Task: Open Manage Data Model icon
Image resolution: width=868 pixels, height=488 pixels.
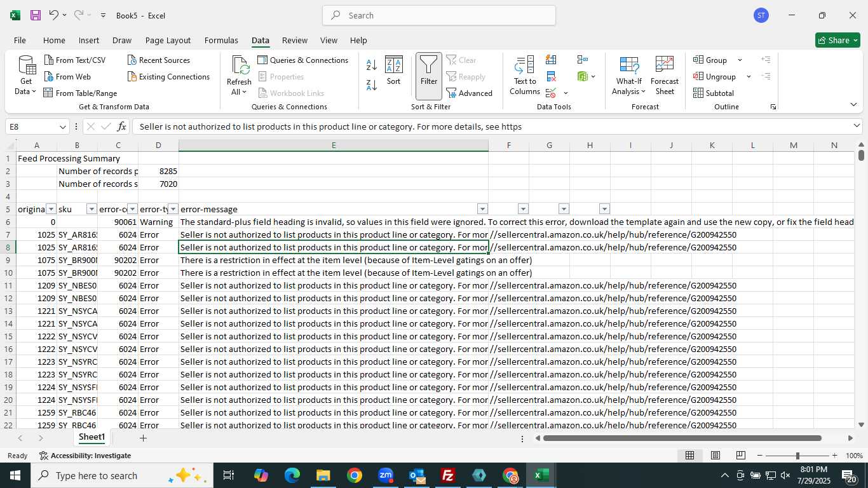Action: click(583, 76)
